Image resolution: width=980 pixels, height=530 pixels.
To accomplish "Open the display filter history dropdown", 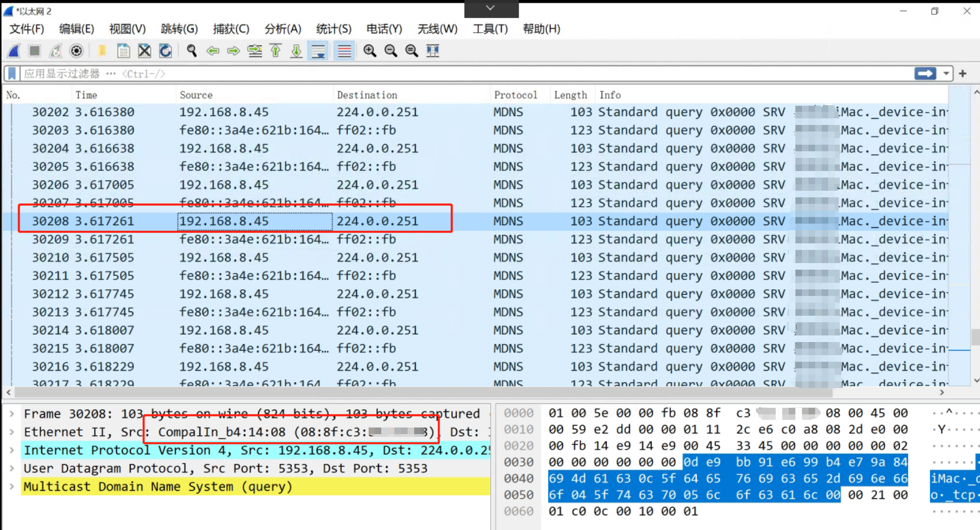I will coord(946,73).
